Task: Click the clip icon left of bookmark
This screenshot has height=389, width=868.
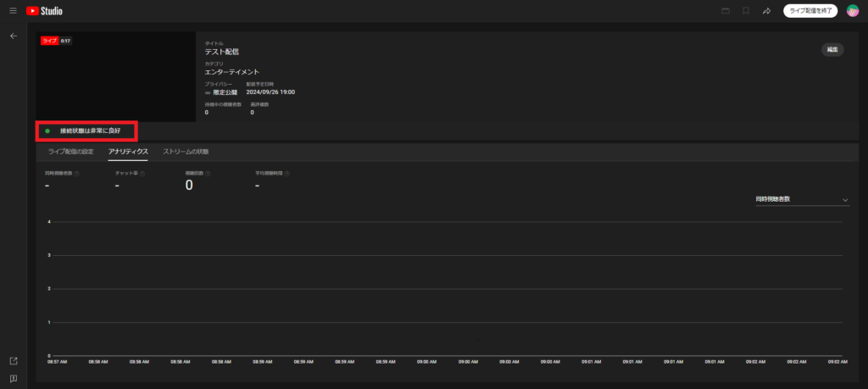Action: coord(725,11)
